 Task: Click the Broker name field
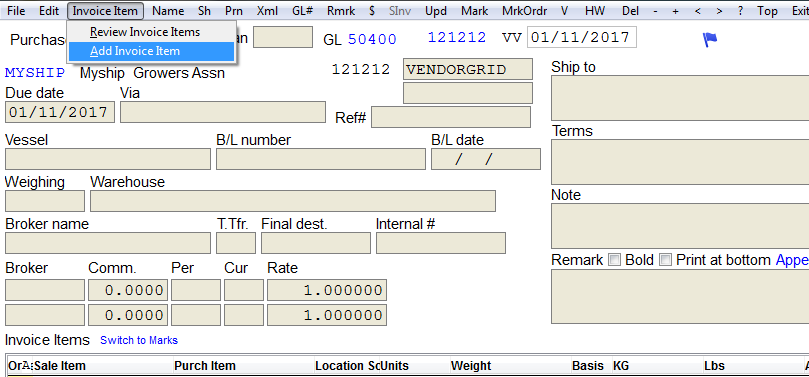pyautogui.click(x=108, y=243)
